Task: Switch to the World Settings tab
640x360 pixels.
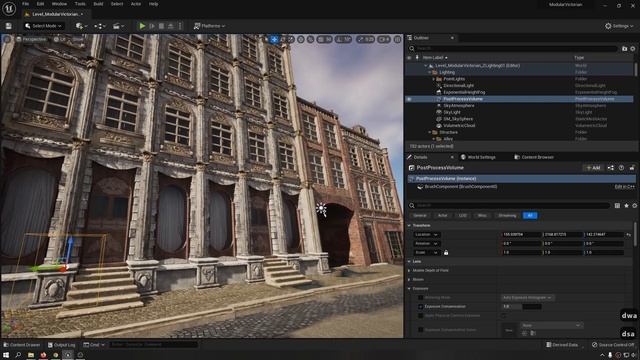Action: [478, 157]
